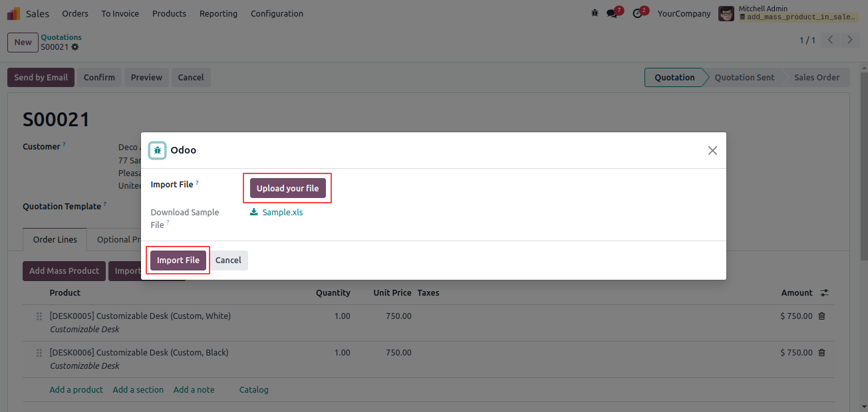Click the bug icon in dialog header
This screenshot has width=868, height=412.
coord(158,150)
